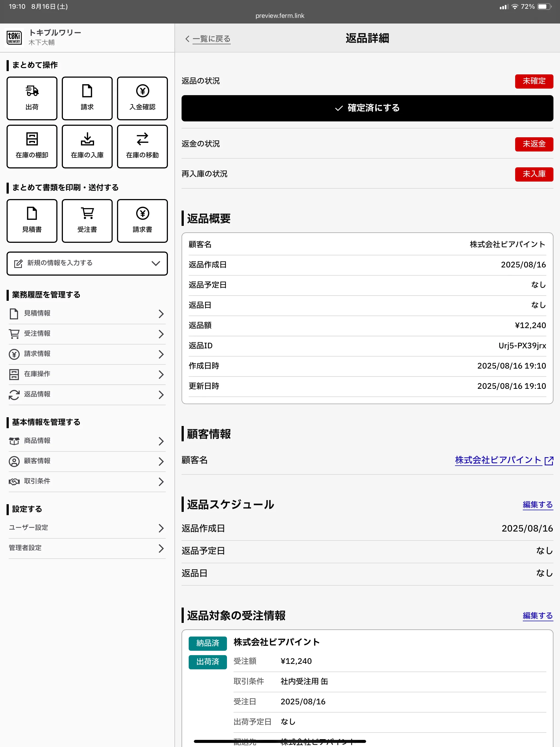Tap the 出荷 truck icon button
Image resolution: width=560 pixels, height=747 pixels.
(32, 98)
